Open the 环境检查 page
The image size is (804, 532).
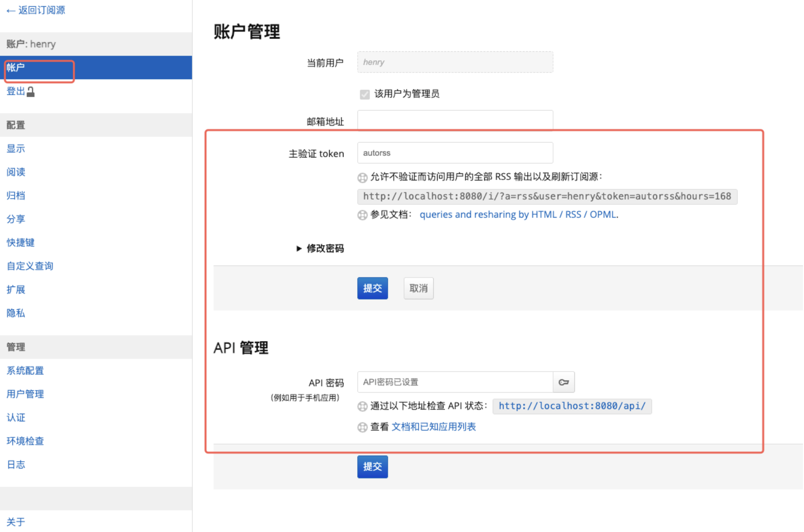click(25, 441)
